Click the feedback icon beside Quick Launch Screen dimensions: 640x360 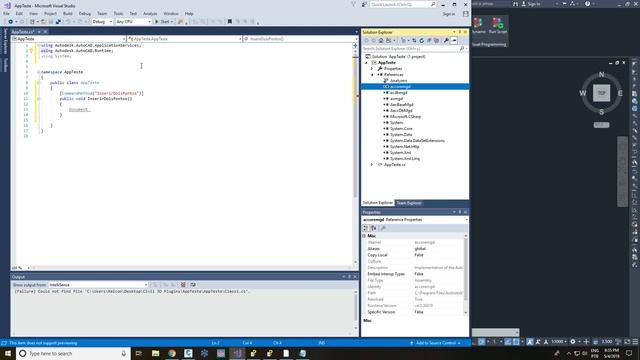tap(364, 4)
